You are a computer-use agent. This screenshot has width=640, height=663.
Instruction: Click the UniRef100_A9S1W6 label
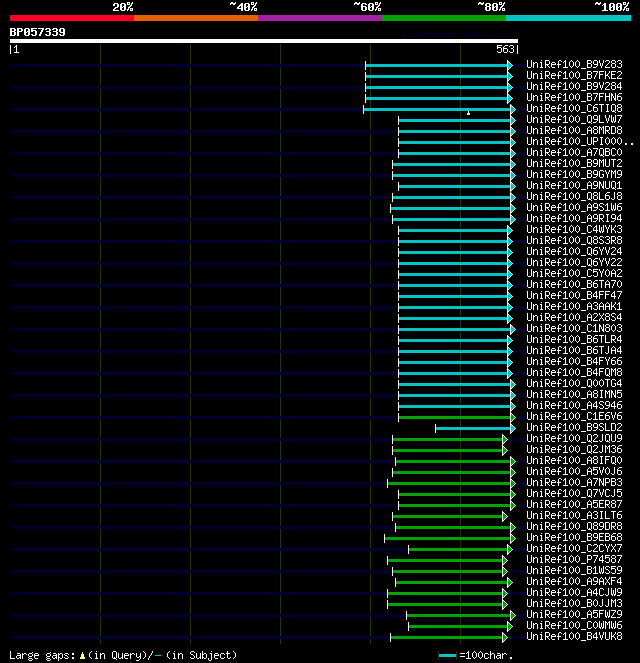click(x=574, y=207)
